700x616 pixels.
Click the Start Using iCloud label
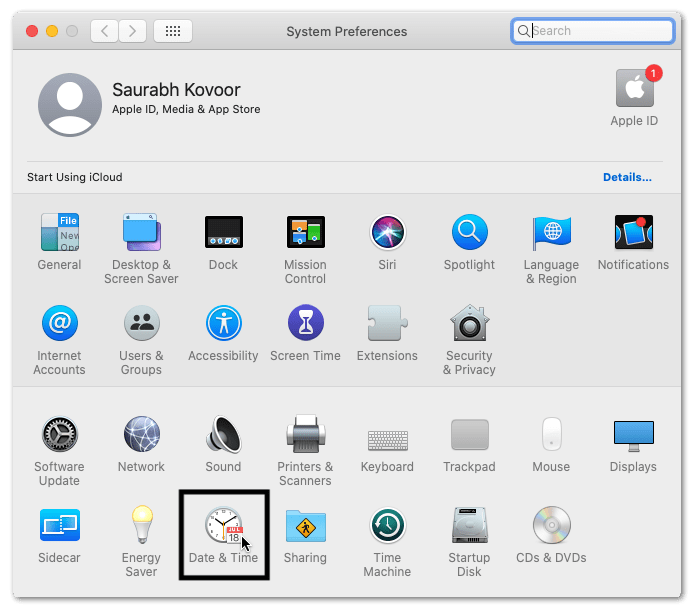[75, 177]
